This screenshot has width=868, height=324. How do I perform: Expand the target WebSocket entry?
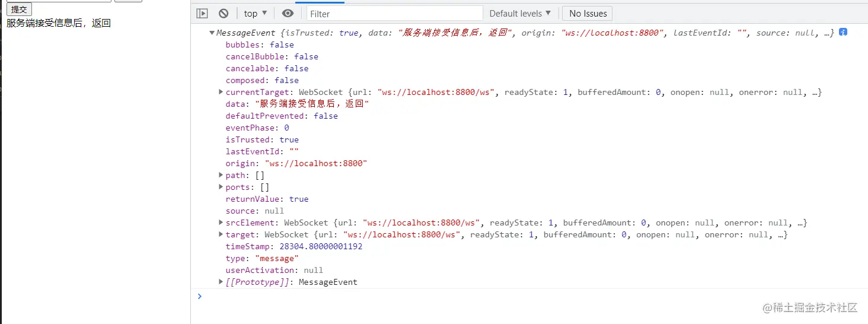(221, 234)
